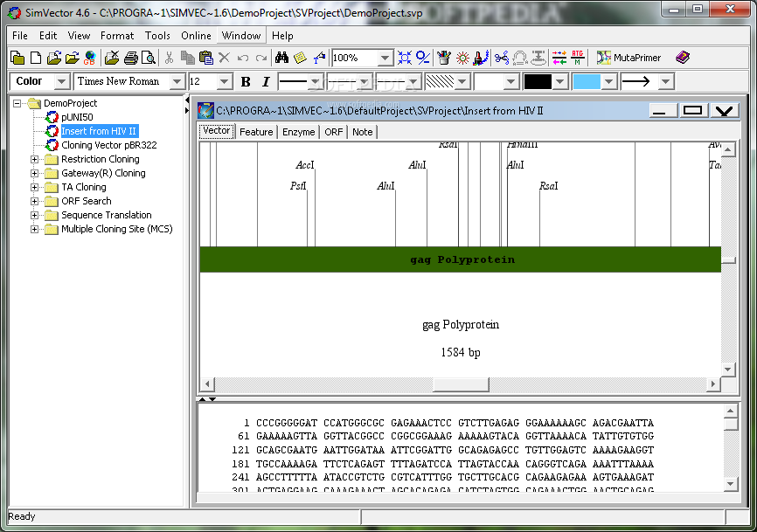Click the text annotation T tool icon

[319, 58]
